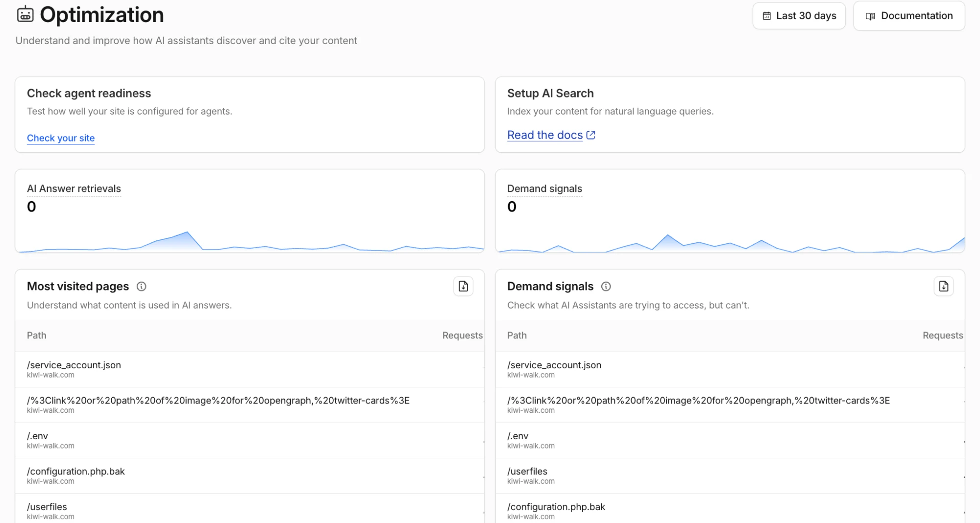
Task: Click the Setup AI Search card title
Action: click(x=550, y=93)
